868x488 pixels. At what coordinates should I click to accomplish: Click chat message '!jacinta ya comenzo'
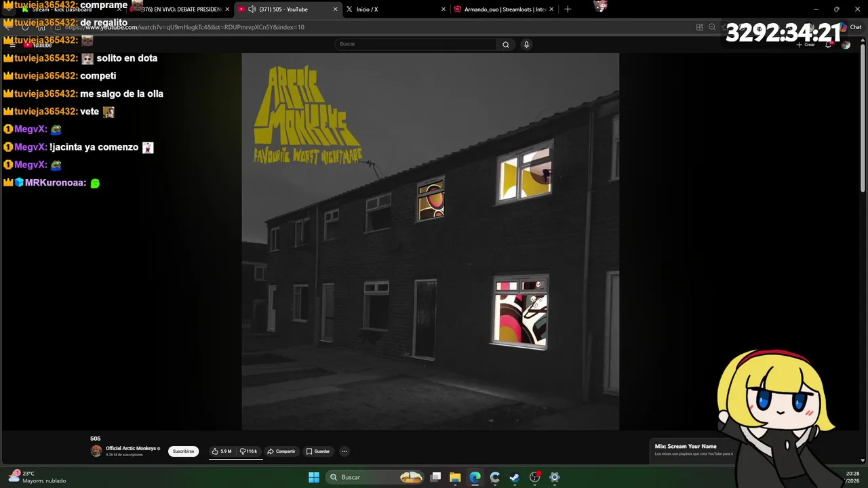[x=94, y=147]
